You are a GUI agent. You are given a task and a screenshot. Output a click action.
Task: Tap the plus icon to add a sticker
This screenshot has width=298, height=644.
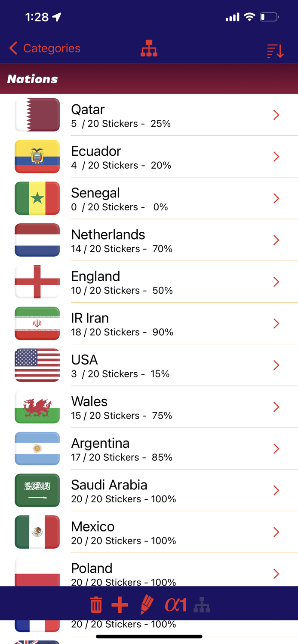pyautogui.click(x=120, y=604)
